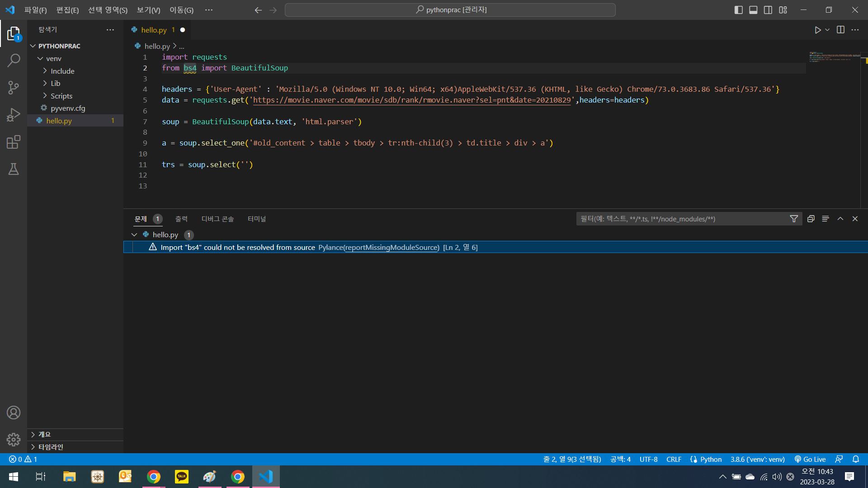Collapse all problems in panel
868x488 pixels.
click(x=811, y=219)
